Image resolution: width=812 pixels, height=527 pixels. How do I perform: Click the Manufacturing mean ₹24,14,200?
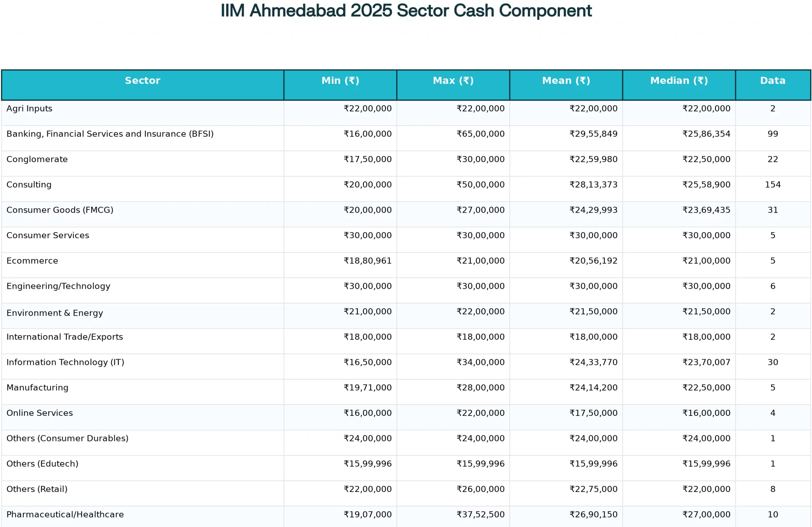pyautogui.click(x=593, y=388)
